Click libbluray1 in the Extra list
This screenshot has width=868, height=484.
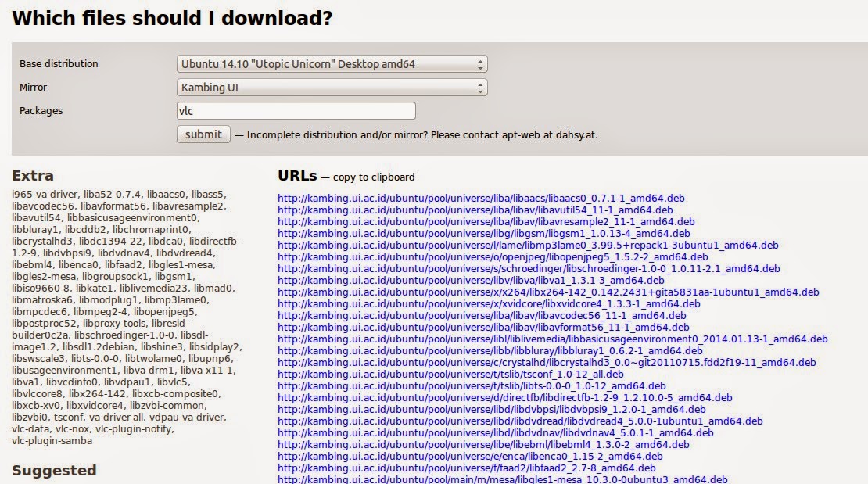point(34,229)
